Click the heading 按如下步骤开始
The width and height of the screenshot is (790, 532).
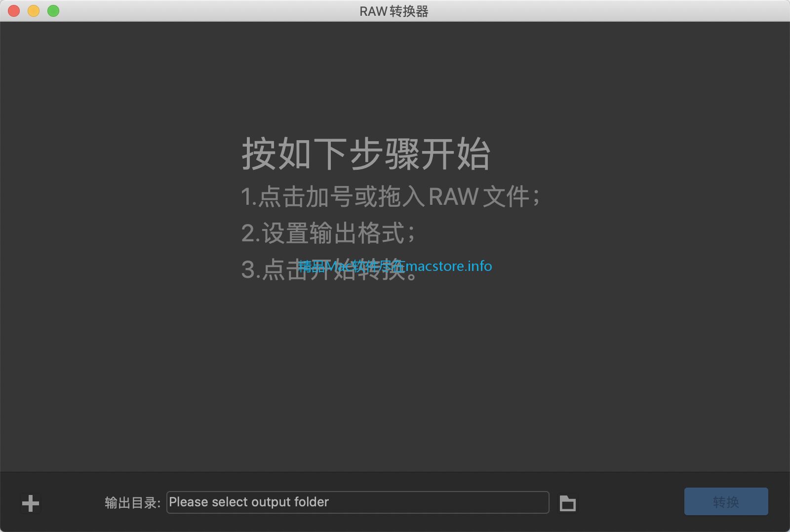click(x=366, y=154)
